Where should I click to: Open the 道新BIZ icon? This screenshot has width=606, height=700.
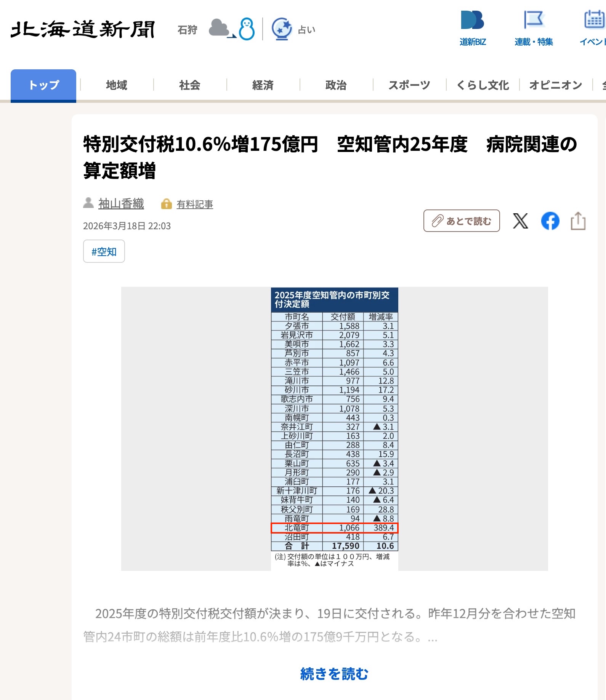click(x=472, y=21)
